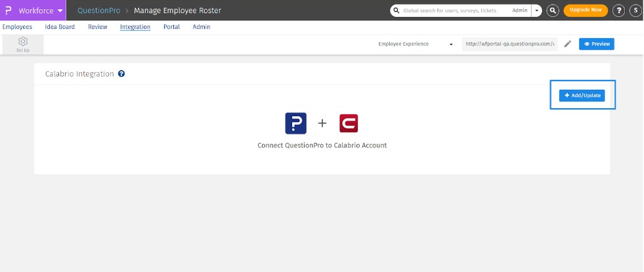Click the Calabrio Integration help icon
The image size is (644, 272).
pyautogui.click(x=121, y=74)
